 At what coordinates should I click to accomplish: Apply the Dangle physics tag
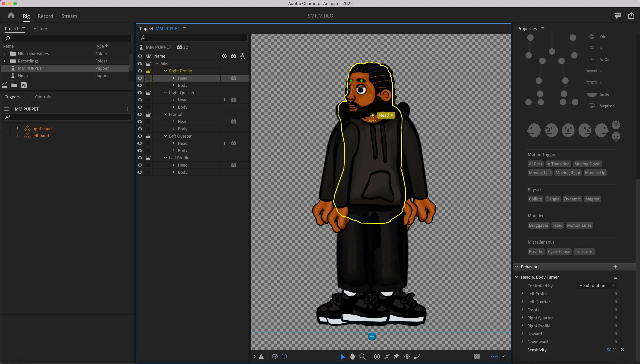click(553, 199)
